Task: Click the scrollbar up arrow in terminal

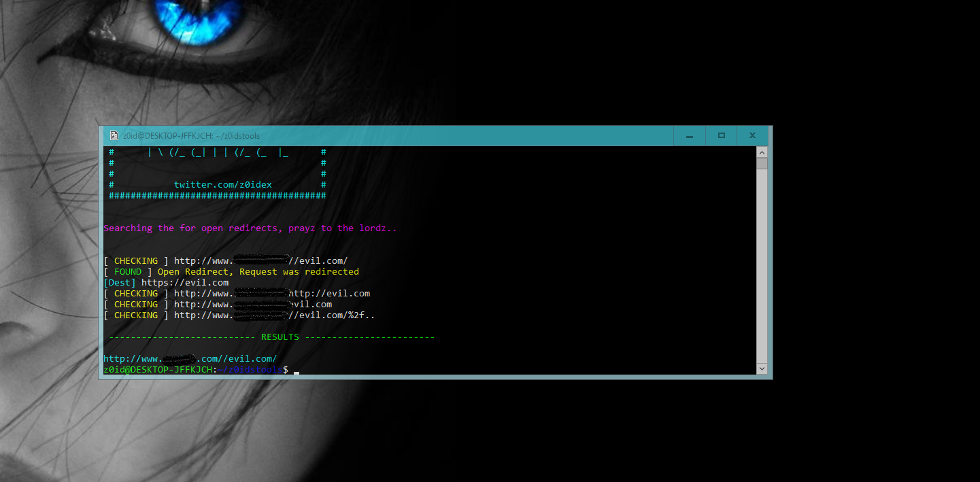Action: tap(762, 152)
